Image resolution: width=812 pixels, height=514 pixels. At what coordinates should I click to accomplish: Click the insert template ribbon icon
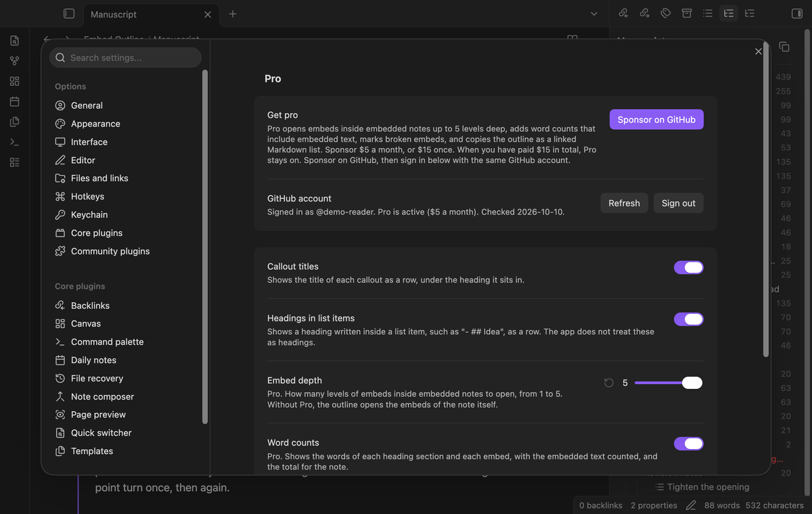(x=14, y=122)
